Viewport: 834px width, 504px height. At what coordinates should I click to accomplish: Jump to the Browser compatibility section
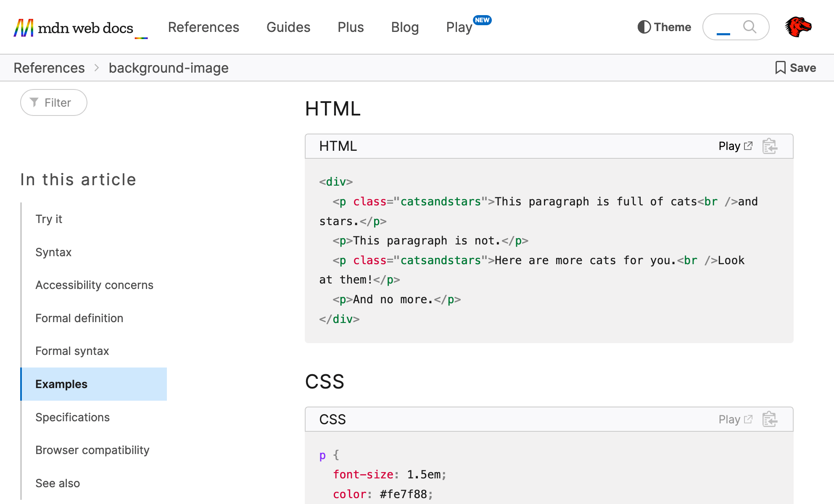(92, 450)
